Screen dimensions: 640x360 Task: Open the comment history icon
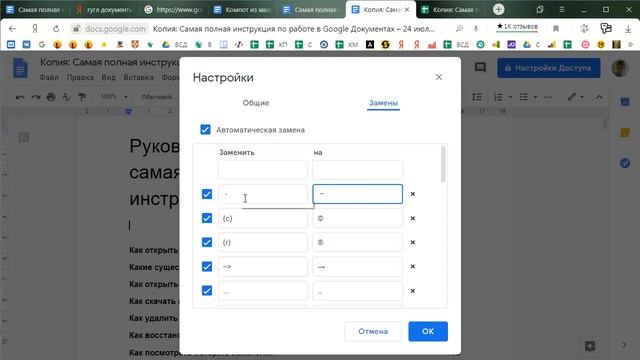pos(480,67)
